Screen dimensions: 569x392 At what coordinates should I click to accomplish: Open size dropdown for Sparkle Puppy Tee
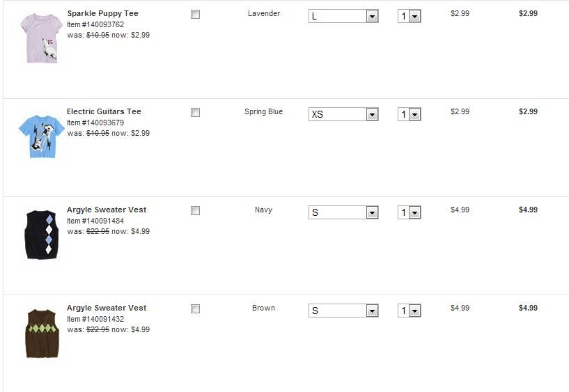pyautogui.click(x=343, y=16)
